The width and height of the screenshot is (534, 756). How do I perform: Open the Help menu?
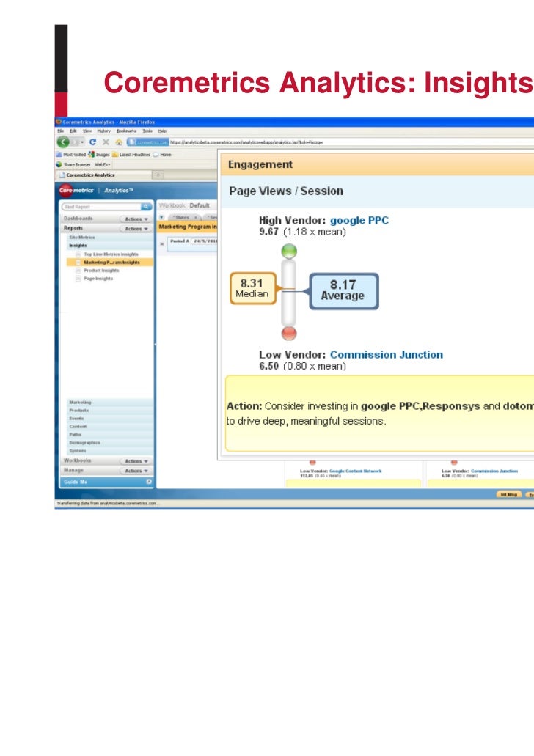163,131
